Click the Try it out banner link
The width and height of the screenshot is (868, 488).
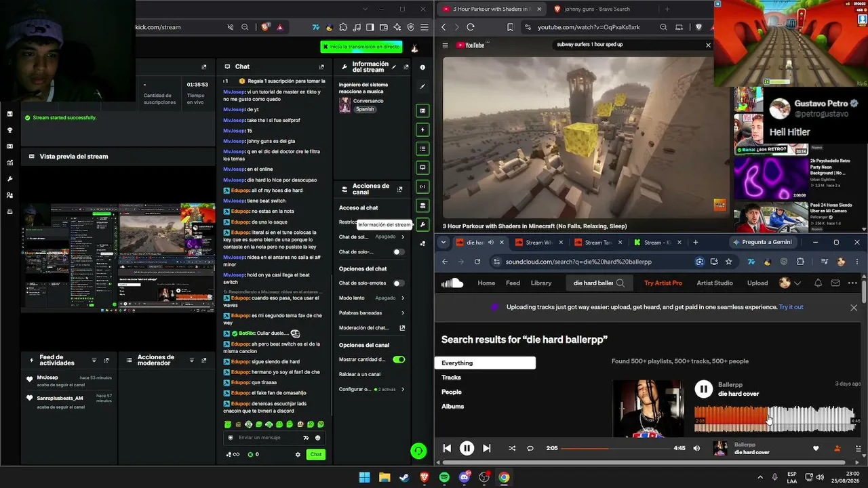tap(791, 307)
